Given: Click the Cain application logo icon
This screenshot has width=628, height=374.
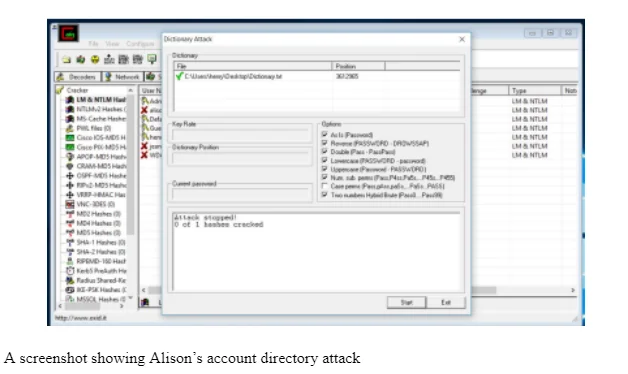Looking at the screenshot, I should [68, 33].
